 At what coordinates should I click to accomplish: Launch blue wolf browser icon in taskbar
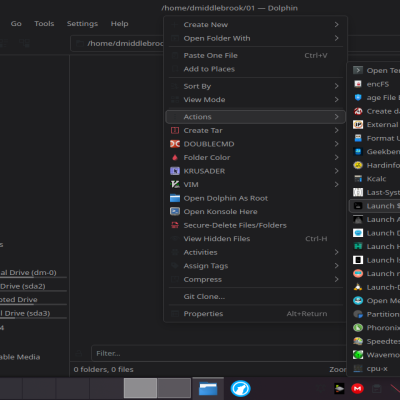[x=240, y=388]
